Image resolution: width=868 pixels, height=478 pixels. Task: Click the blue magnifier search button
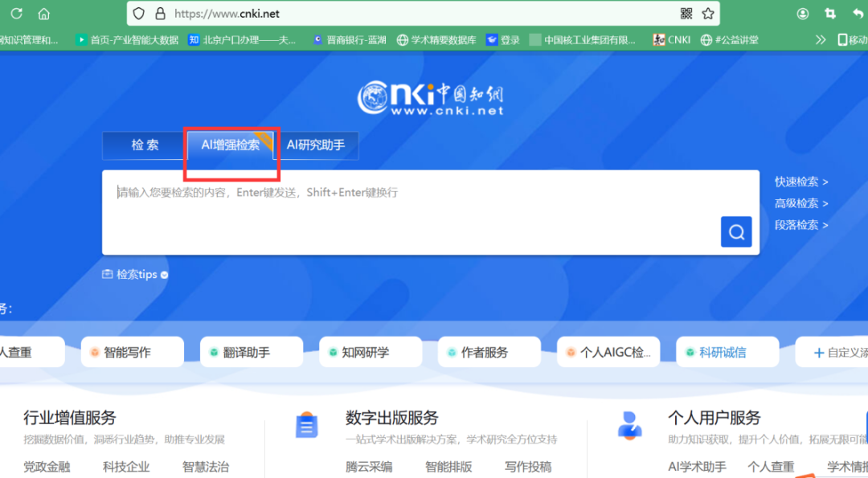[736, 232]
